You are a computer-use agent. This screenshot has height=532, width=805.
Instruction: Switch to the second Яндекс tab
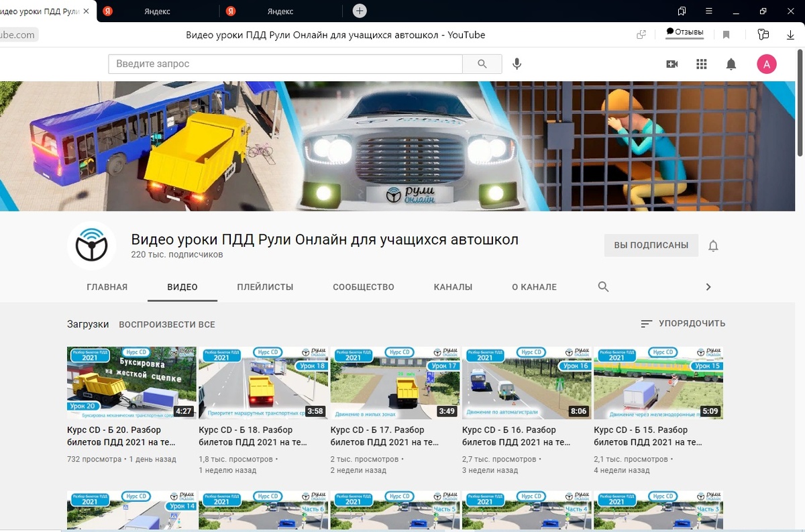(280, 11)
